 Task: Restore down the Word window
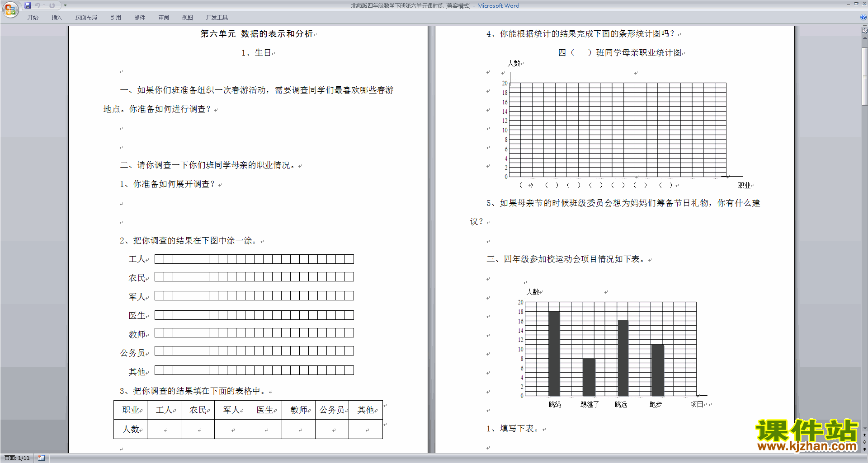pyautogui.click(x=856, y=4)
